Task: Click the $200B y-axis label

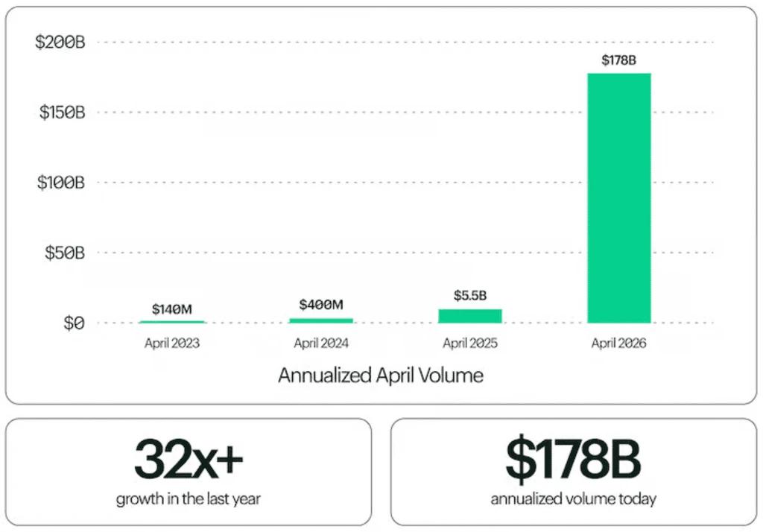Action: (x=60, y=42)
